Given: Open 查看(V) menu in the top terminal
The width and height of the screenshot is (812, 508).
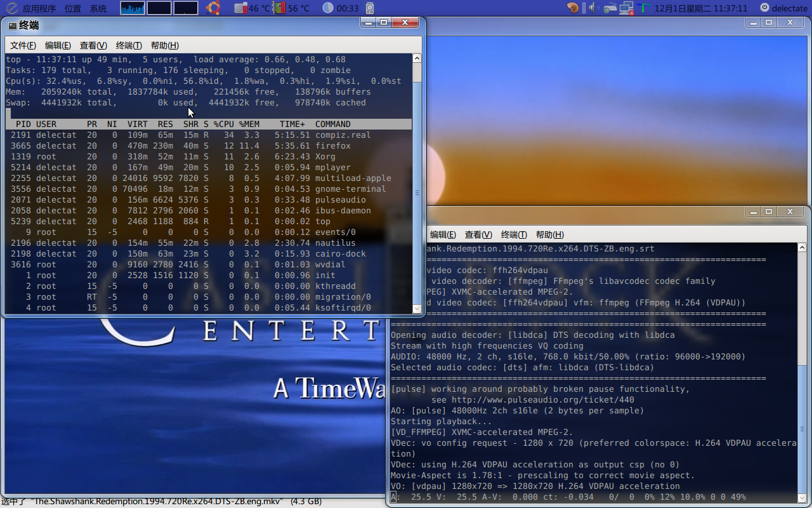Looking at the screenshot, I should pos(93,45).
